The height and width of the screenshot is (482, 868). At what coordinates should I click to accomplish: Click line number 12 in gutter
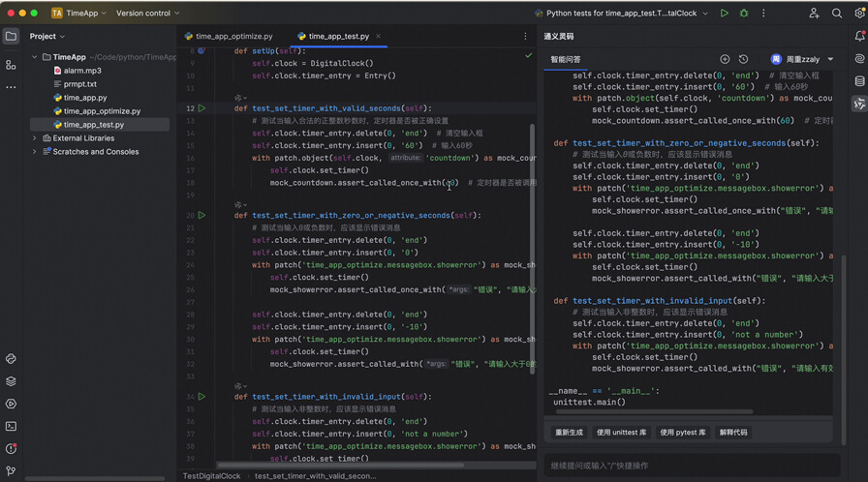190,108
